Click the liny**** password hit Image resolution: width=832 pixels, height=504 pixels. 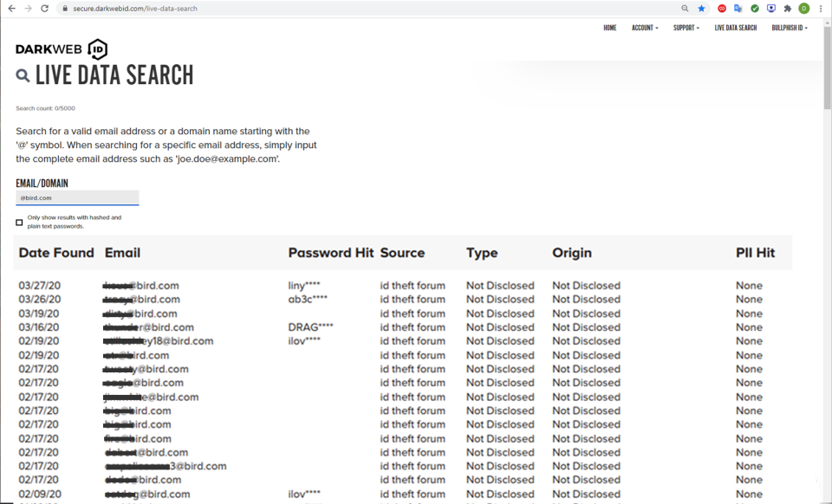click(x=304, y=286)
